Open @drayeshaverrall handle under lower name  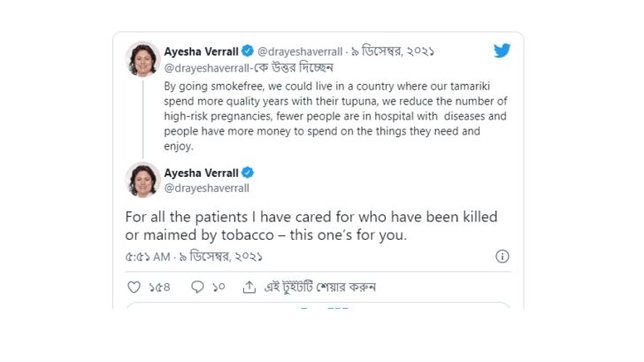(x=207, y=189)
